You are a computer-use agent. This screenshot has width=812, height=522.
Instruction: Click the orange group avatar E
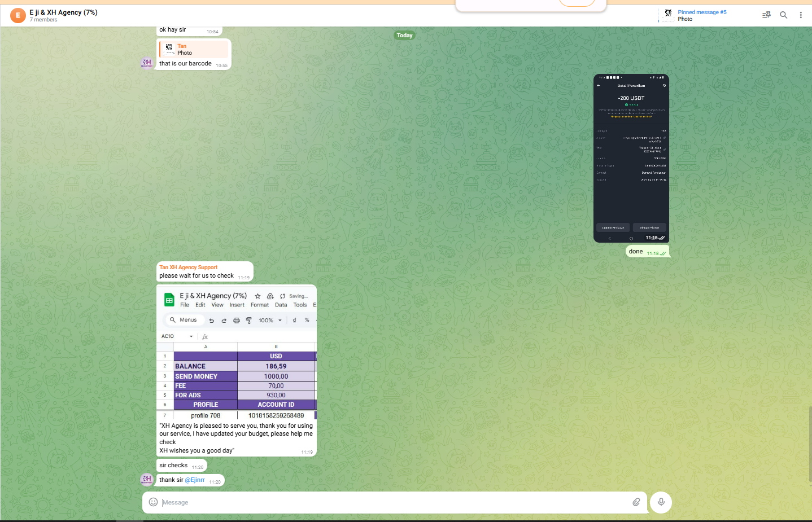pyautogui.click(x=18, y=16)
